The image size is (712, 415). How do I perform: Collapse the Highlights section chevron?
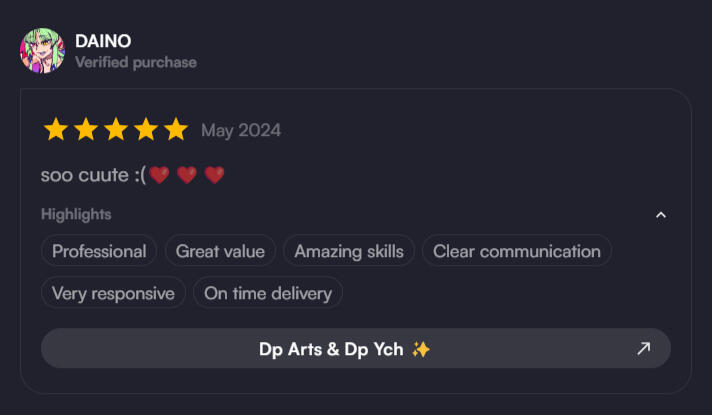click(x=660, y=214)
